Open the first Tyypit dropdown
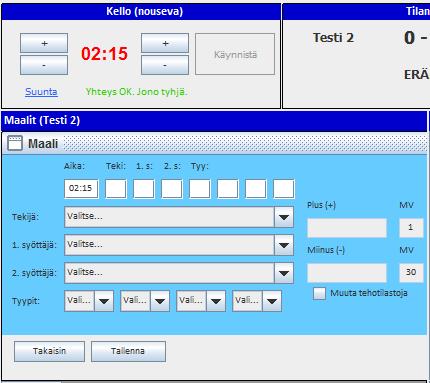430x383 pixels. pyautogui.click(x=89, y=301)
